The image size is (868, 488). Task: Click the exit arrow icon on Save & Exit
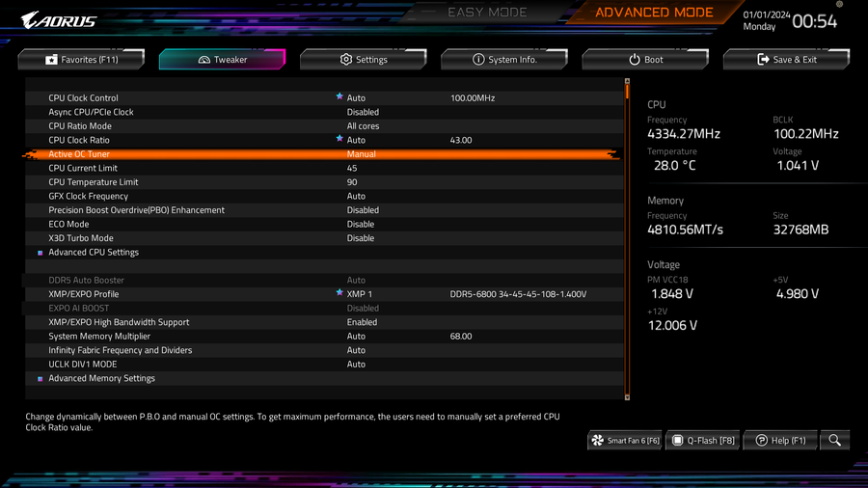point(763,59)
